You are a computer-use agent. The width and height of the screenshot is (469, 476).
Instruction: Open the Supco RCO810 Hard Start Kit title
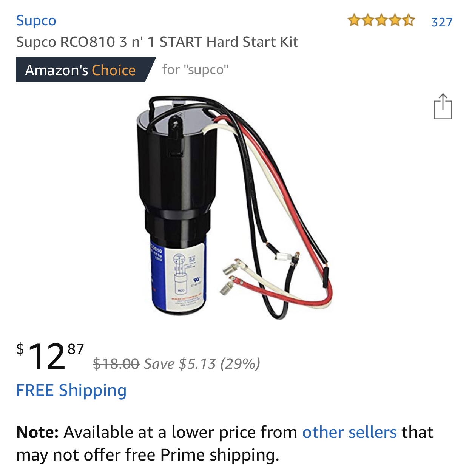[x=157, y=42]
